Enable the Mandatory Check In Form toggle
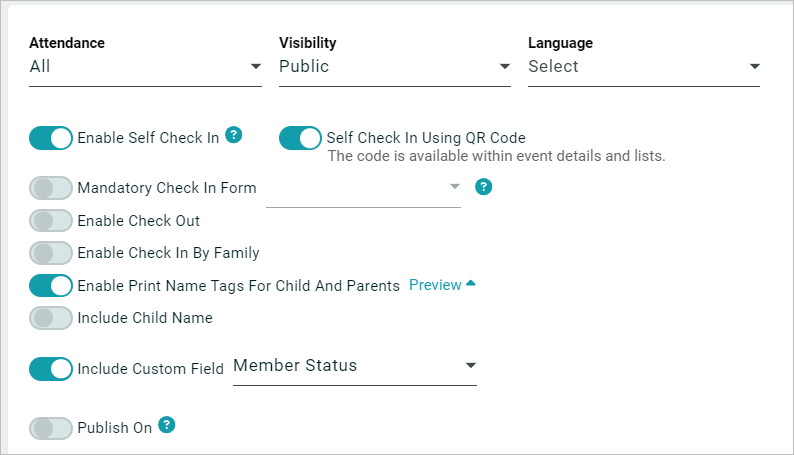 coord(51,188)
